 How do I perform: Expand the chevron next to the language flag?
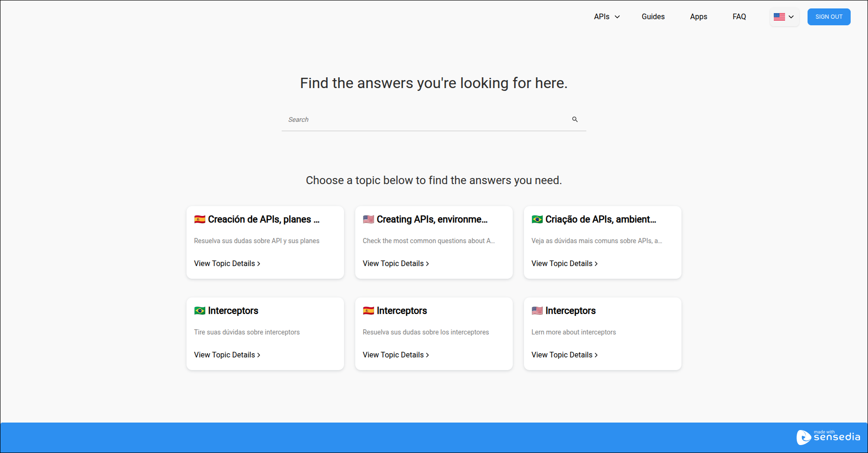point(791,16)
